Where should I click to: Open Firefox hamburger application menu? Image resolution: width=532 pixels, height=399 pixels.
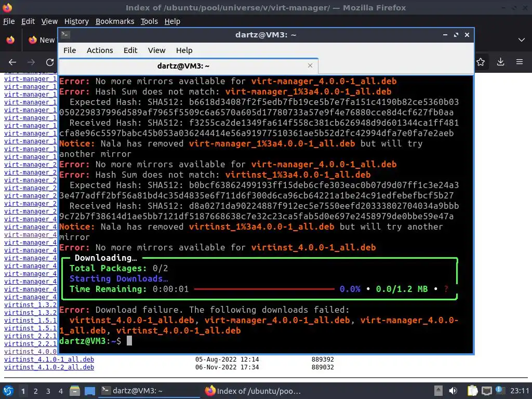coord(520,62)
